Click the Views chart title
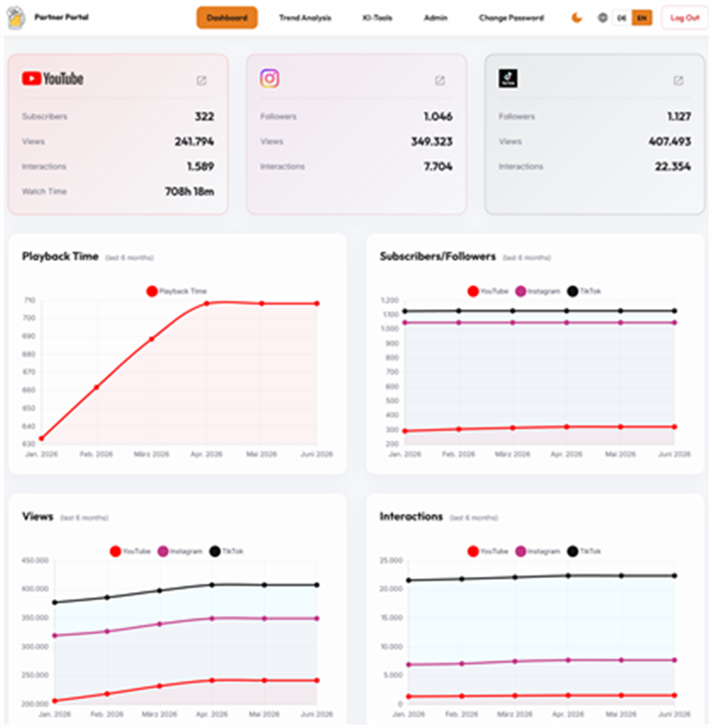712x728 pixels. (37, 516)
